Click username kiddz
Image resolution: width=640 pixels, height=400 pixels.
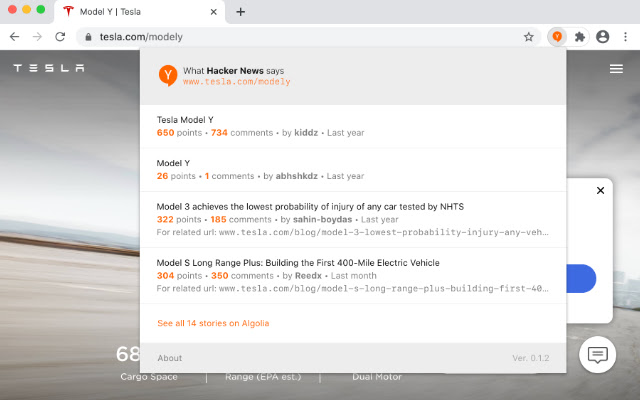[x=306, y=133]
